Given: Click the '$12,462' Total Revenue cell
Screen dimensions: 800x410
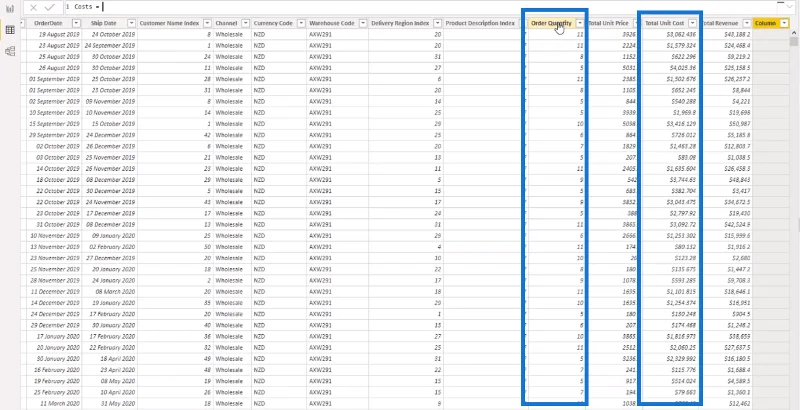Looking at the screenshot, I should pyautogui.click(x=726, y=403).
